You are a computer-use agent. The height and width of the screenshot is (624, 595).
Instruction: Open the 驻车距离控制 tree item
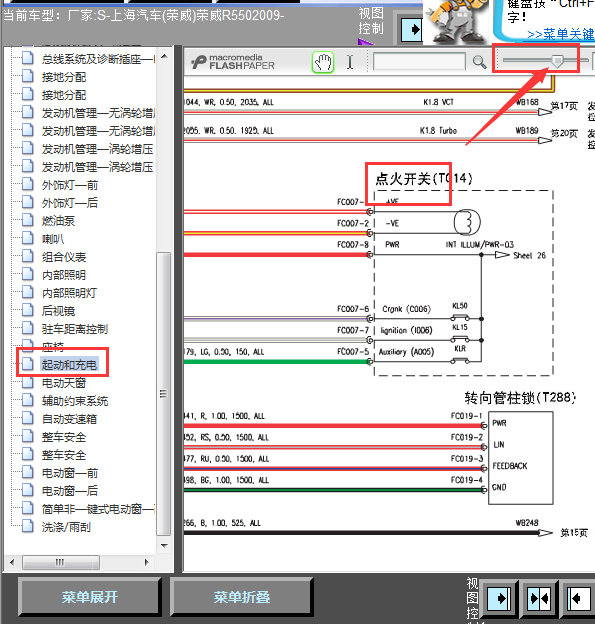tap(75, 329)
